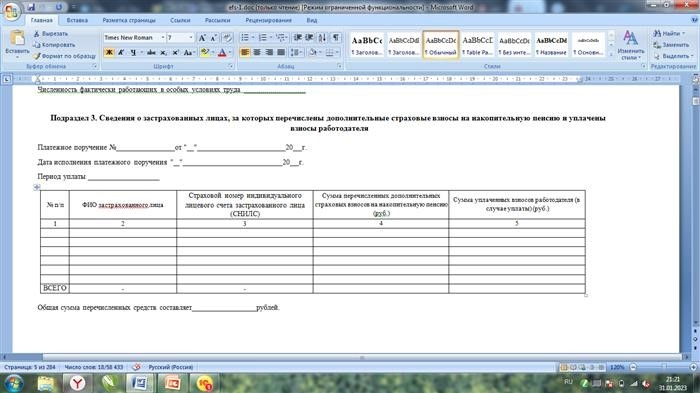Save document via quick access toolbar
Viewport: 700px width, 393px height.
pos(31,7)
